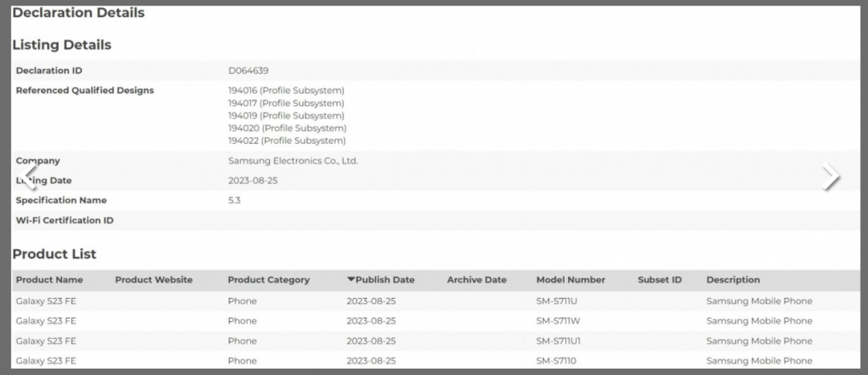Screen dimensions: 868x375
Task: Click the Publish Date sort arrow
Action: pyautogui.click(x=350, y=279)
